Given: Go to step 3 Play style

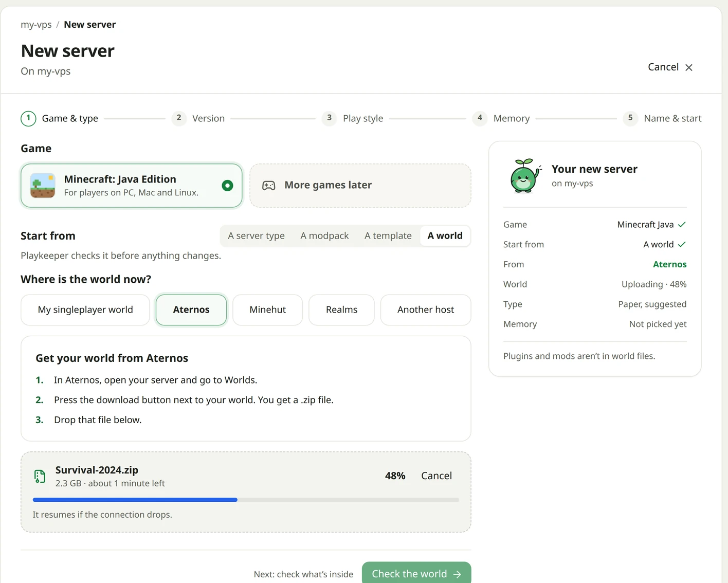Looking at the screenshot, I should [x=353, y=118].
